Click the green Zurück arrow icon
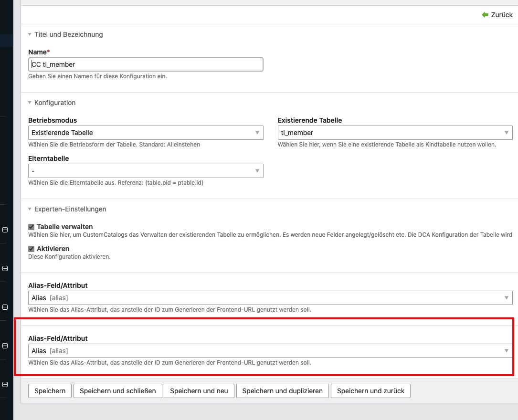Image resolution: width=518 pixels, height=420 pixels. [485, 15]
